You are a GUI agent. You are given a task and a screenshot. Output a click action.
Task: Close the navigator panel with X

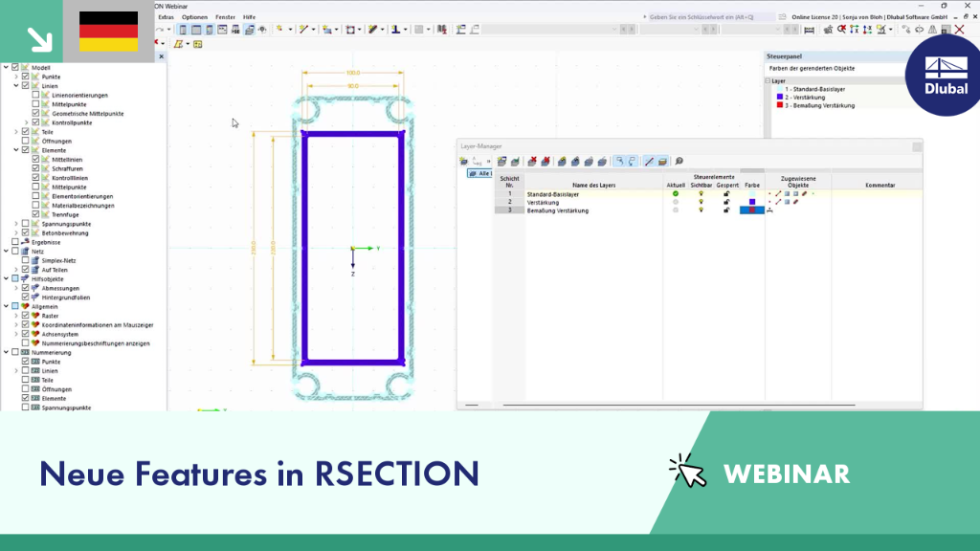(161, 56)
